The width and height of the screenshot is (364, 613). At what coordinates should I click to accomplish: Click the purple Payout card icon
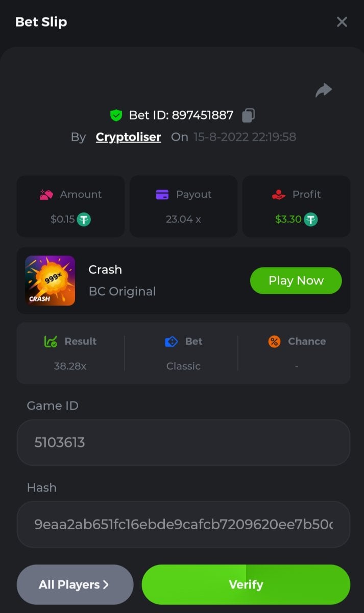click(x=162, y=195)
